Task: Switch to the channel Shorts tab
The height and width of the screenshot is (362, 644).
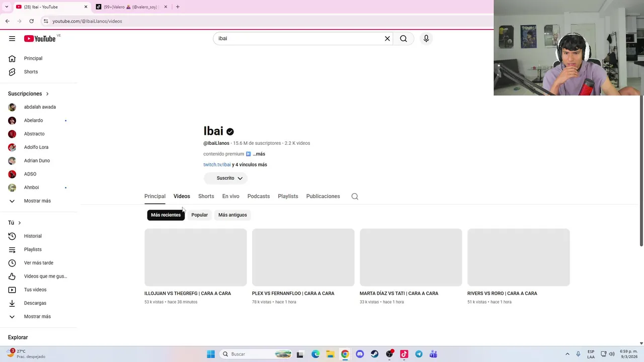Action: click(x=206, y=196)
